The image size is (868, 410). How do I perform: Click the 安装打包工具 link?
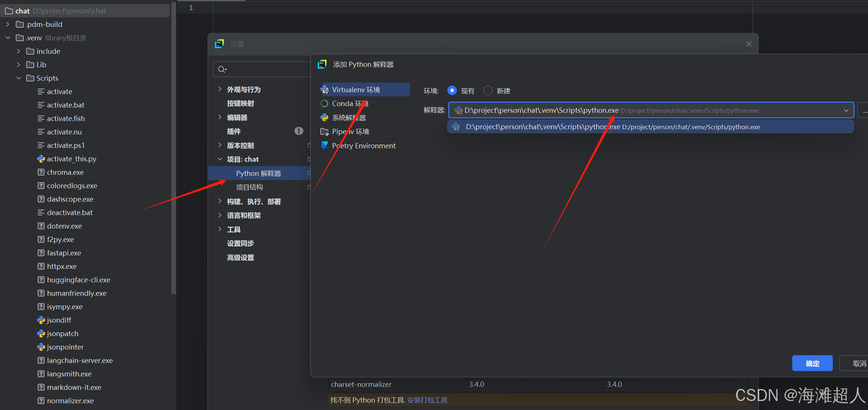[x=427, y=400]
